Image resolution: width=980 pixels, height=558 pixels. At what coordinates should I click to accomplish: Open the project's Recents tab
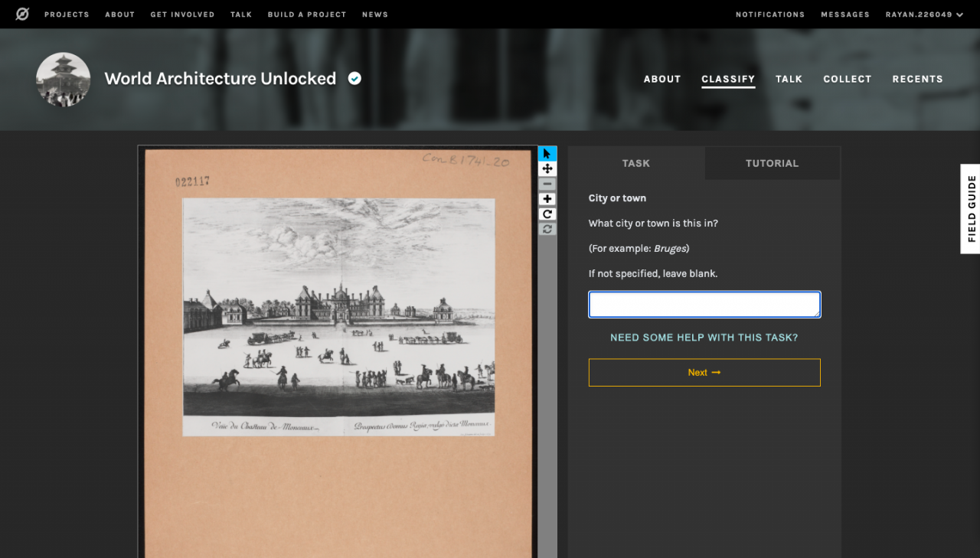(x=917, y=79)
